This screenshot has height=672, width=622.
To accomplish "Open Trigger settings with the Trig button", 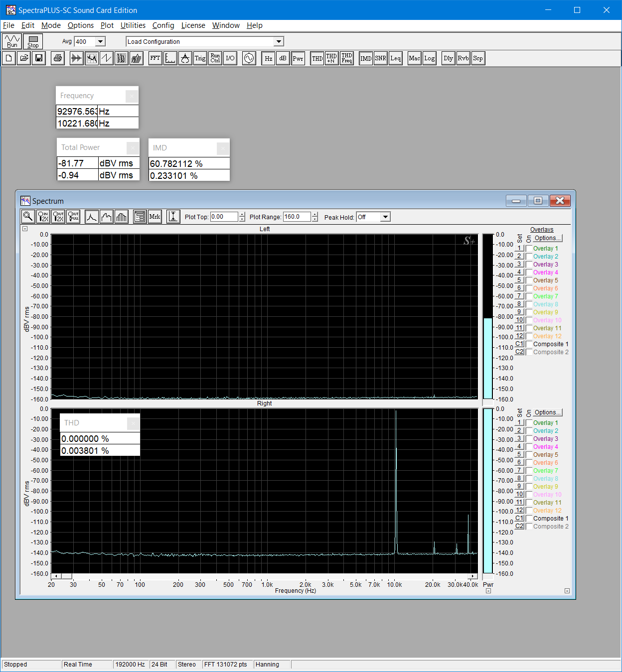I will click(200, 58).
